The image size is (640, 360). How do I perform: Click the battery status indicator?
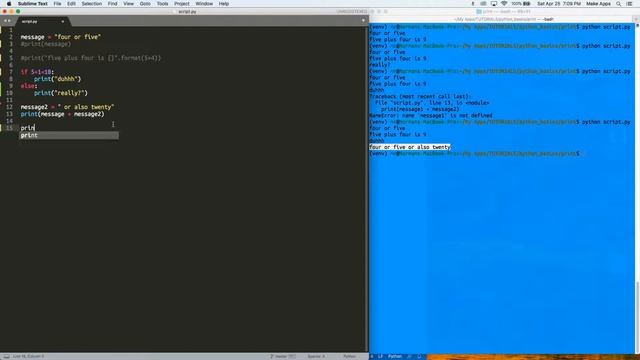[x=521, y=4]
